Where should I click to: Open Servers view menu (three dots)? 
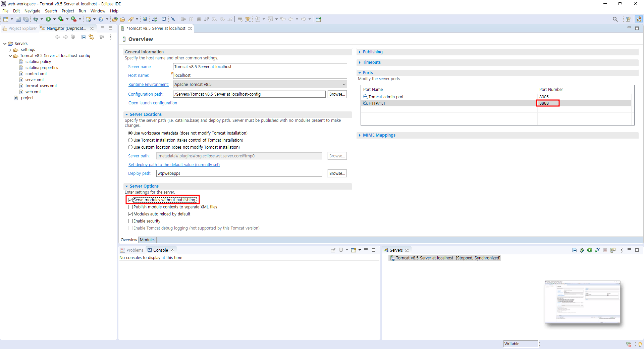tap(622, 250)
